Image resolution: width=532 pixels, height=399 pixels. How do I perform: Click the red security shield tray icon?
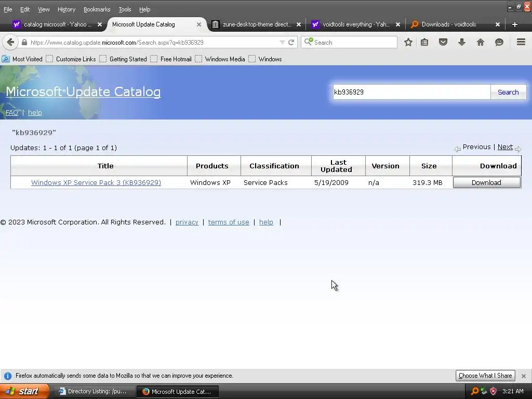[493, 392]
